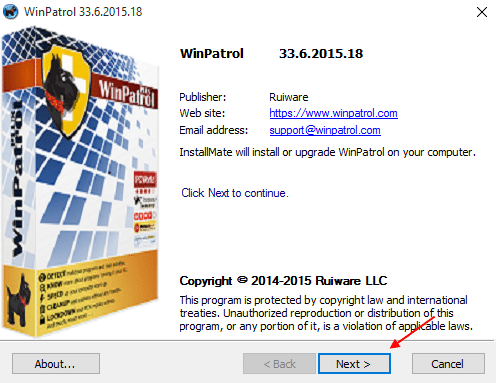Screen dimensions: 496x383
Task: Click the publisher name 'Ruiware'
Action: (x=289, y=97)
